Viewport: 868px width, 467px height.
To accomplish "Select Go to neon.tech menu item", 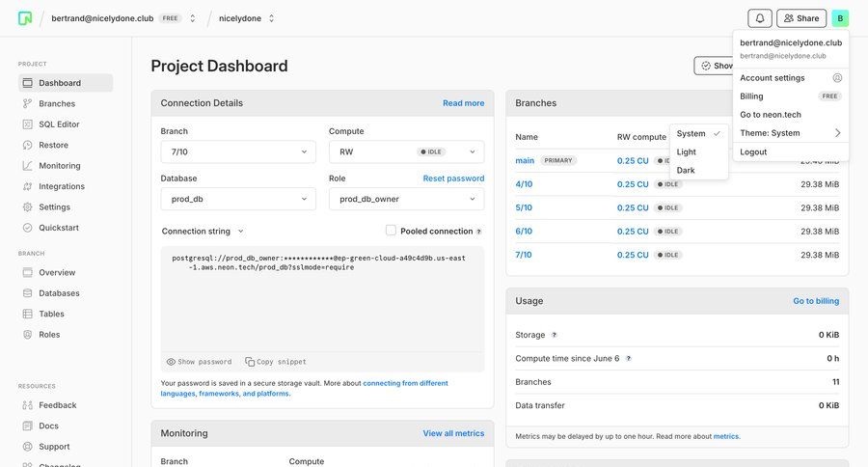I will 791,115.
